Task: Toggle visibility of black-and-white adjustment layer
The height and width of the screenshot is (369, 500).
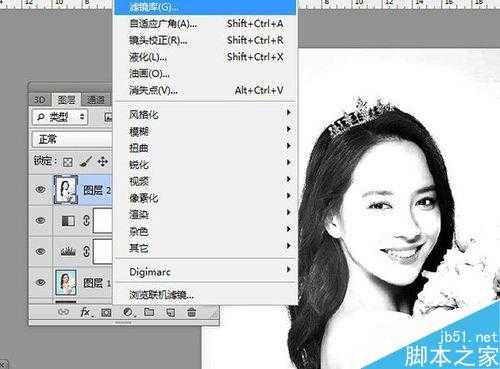Action: click(x=41, y=220)
